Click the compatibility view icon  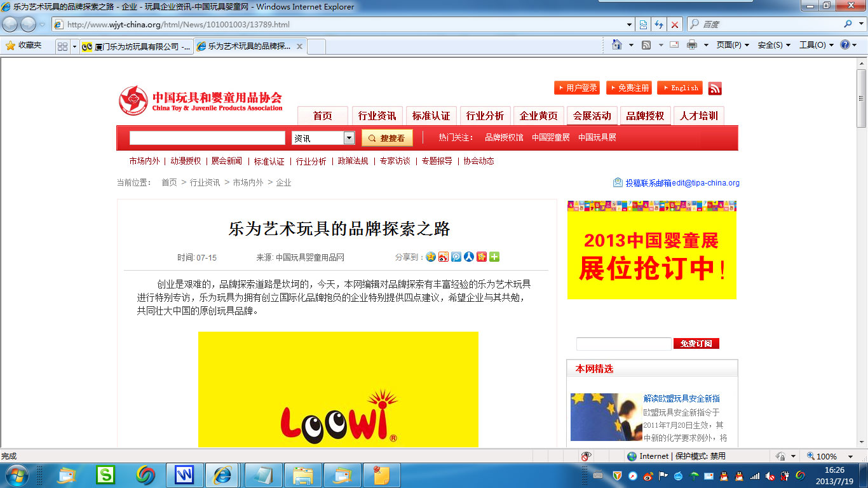point(643,24)
